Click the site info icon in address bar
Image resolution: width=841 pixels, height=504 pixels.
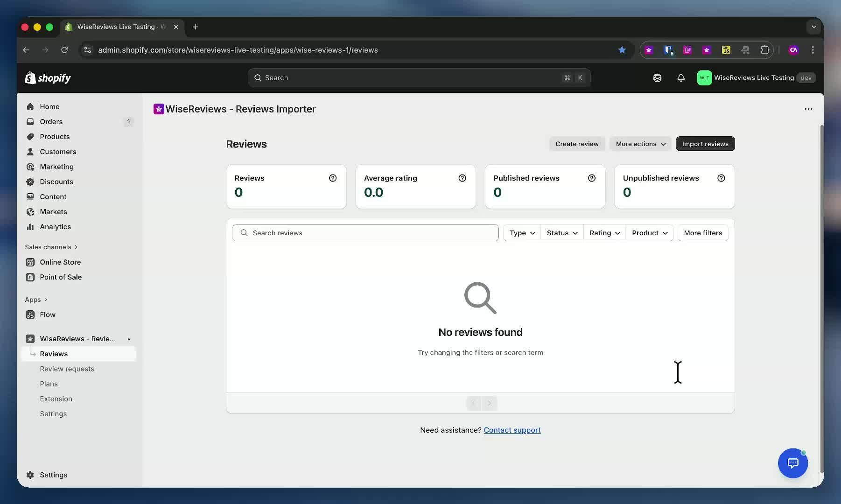pyautogui.click(x=87, y=50)
